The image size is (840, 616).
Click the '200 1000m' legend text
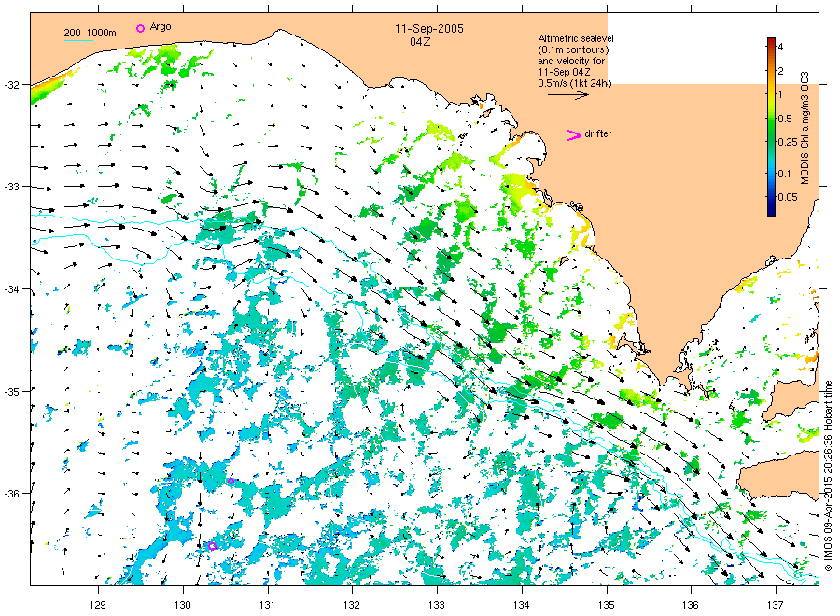pos(90,33)
